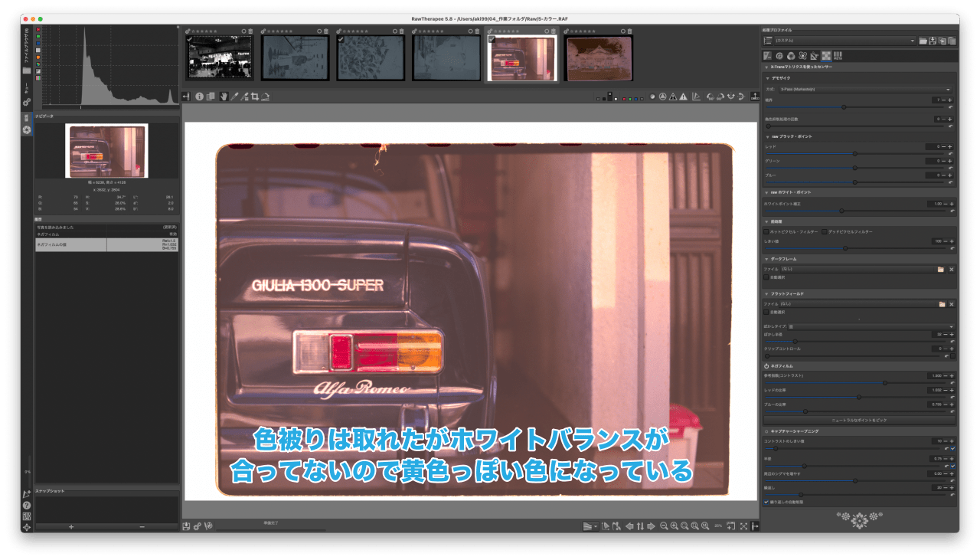Toggle fullscreen preview icon

click(x=743, y=526)
